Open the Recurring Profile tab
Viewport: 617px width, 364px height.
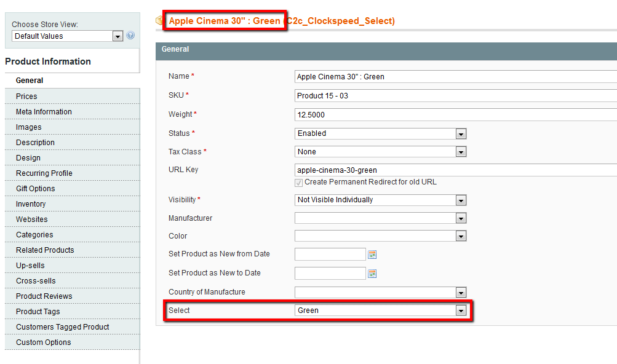tap(73, 173)
